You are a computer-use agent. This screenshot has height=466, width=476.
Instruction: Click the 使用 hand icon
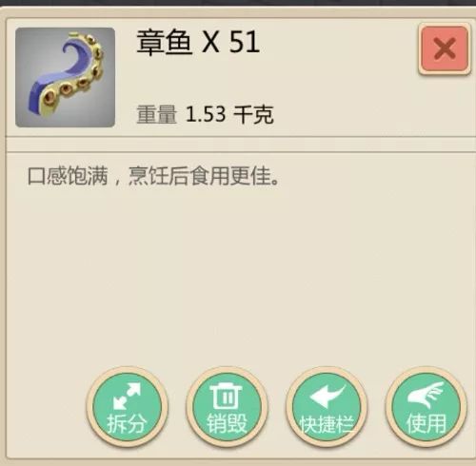426,396
